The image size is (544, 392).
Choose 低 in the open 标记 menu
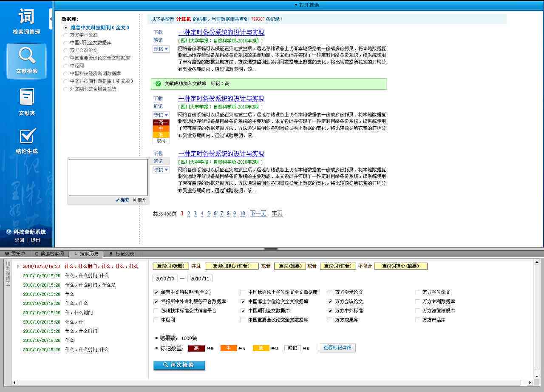point(161,134)
